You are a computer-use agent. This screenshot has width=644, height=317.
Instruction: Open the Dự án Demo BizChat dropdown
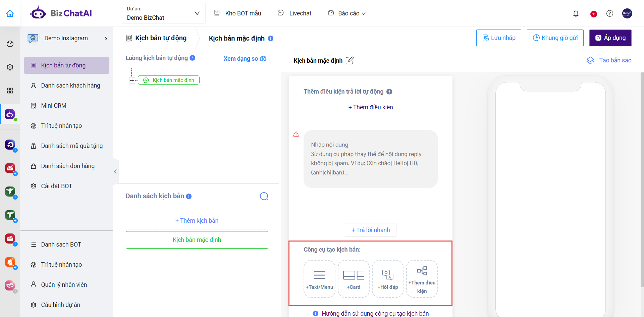point(163,13)
